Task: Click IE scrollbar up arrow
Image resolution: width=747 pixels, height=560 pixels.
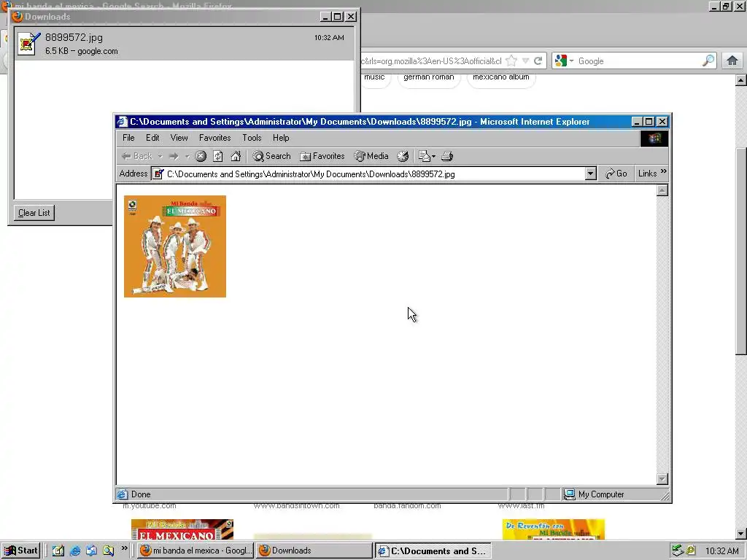Action: pyautogui.click(x=662, y=190)
